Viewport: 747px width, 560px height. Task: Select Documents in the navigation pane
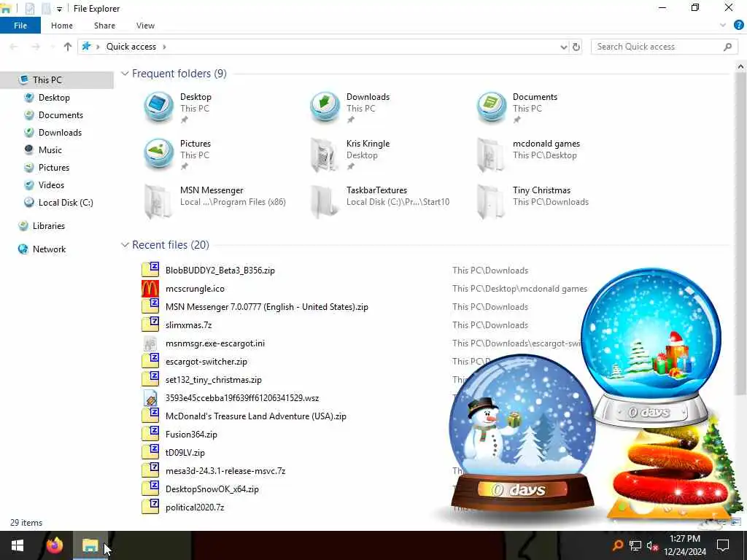tap(61, 115)
